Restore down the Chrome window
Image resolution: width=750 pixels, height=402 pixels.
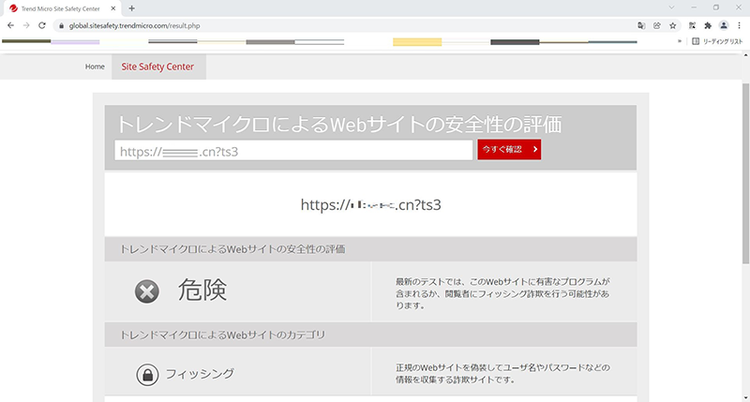click(716, 8)
